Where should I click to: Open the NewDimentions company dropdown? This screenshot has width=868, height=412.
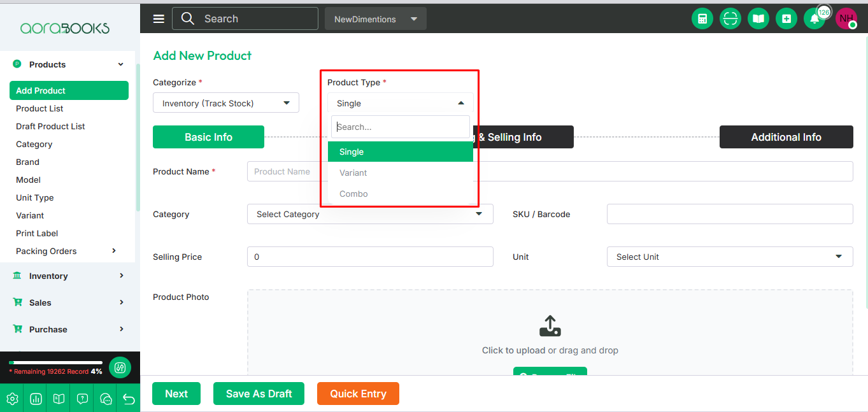376,19
